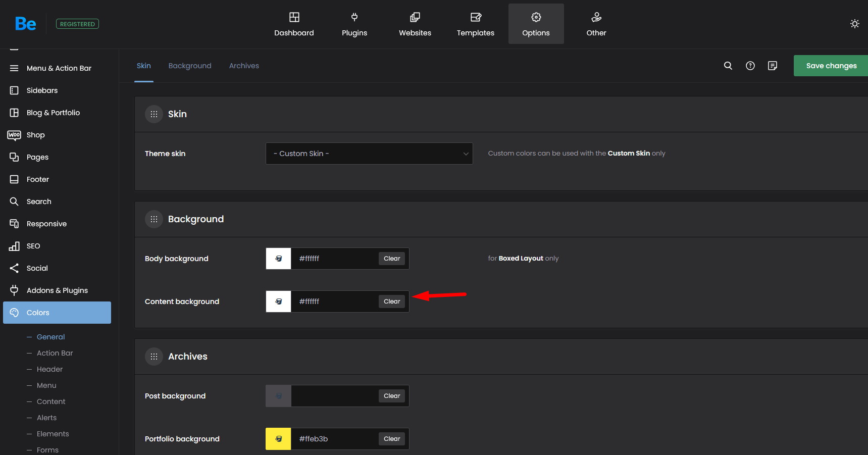Clear the Content background color
Viewport: 868px width, 455px height.
392,301
